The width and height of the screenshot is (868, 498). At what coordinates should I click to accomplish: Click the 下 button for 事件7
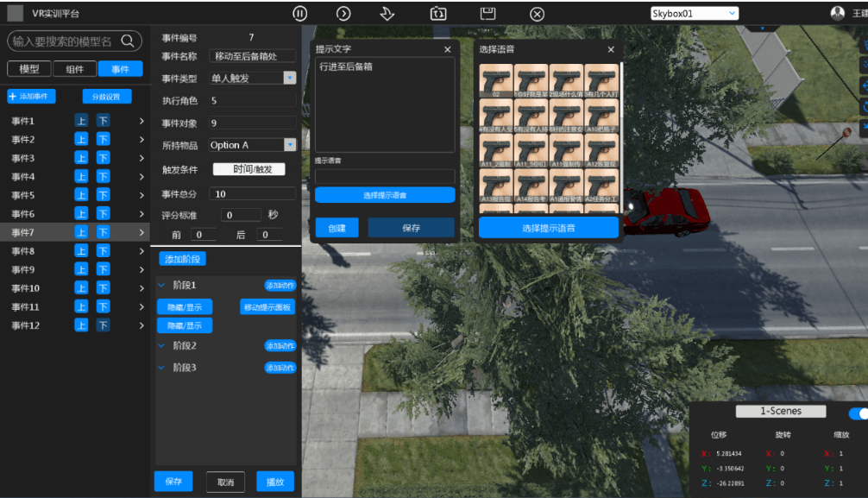pyautogui.click(x=103, y=232)
